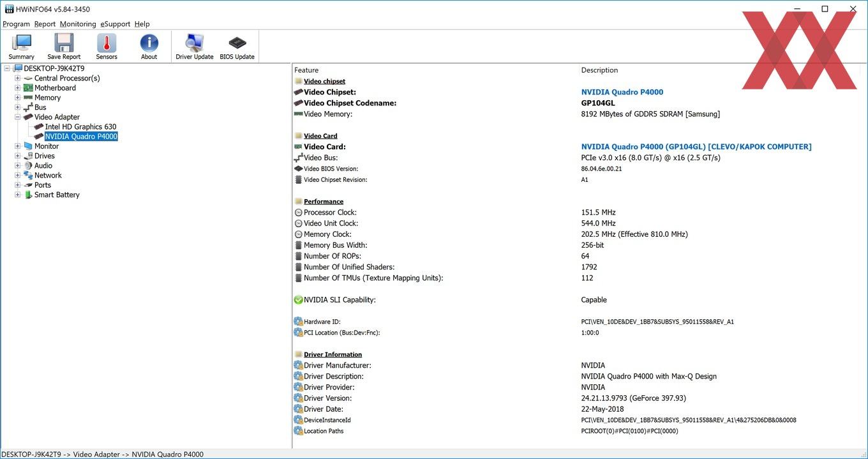Image resolution: width=868 pixels, height=459 pixels.
Task: Expand the Smart Battery node
Action: coord(18,195)
